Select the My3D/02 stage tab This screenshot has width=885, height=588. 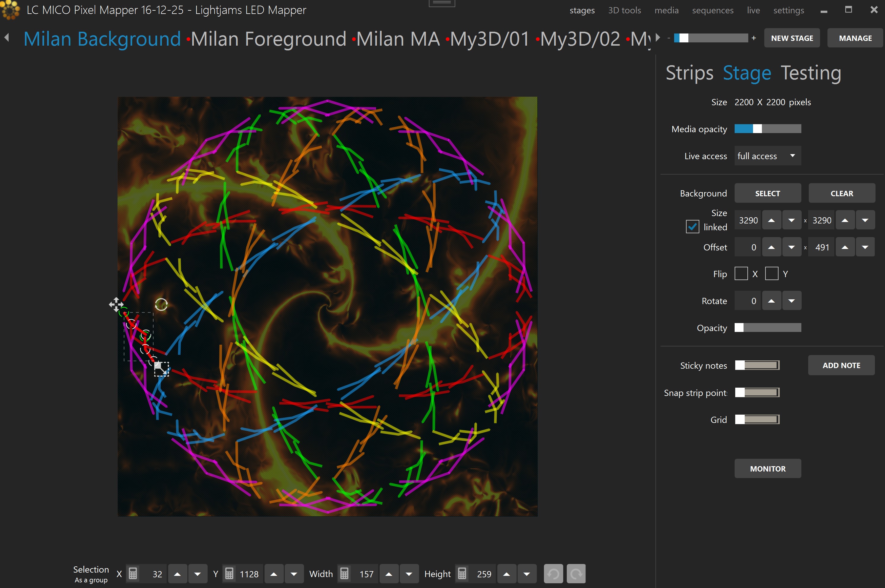tap(580, 39)
